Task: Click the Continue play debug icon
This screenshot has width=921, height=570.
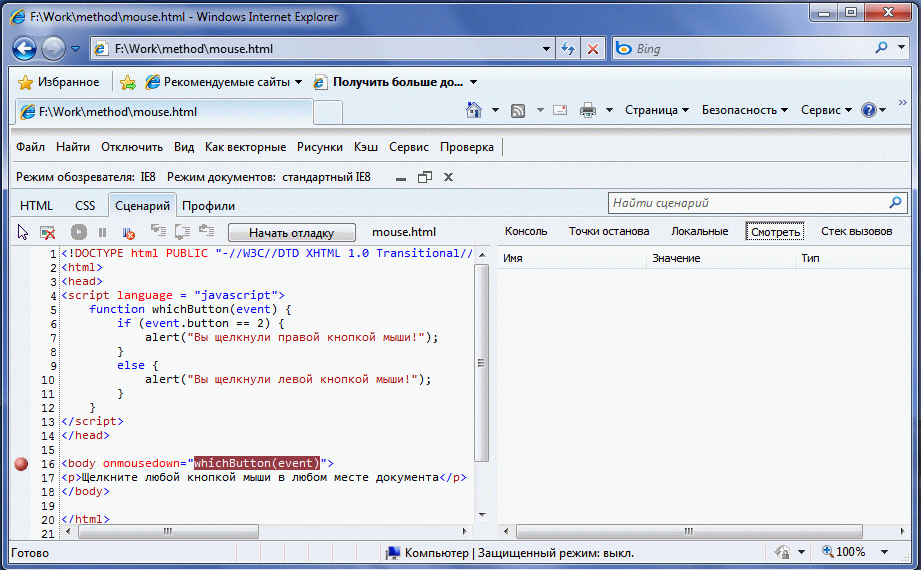Action: click(x=79, y=232)
